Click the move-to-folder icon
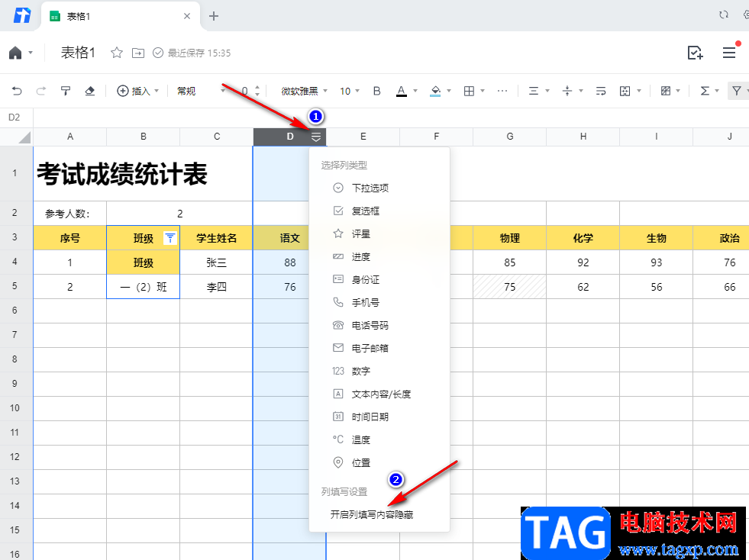The height and width of the screenshot is (560, 749). tap(138, 53)
